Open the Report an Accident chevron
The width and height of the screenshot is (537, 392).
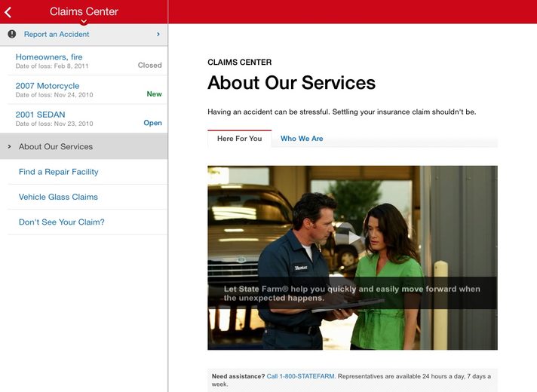158,34
